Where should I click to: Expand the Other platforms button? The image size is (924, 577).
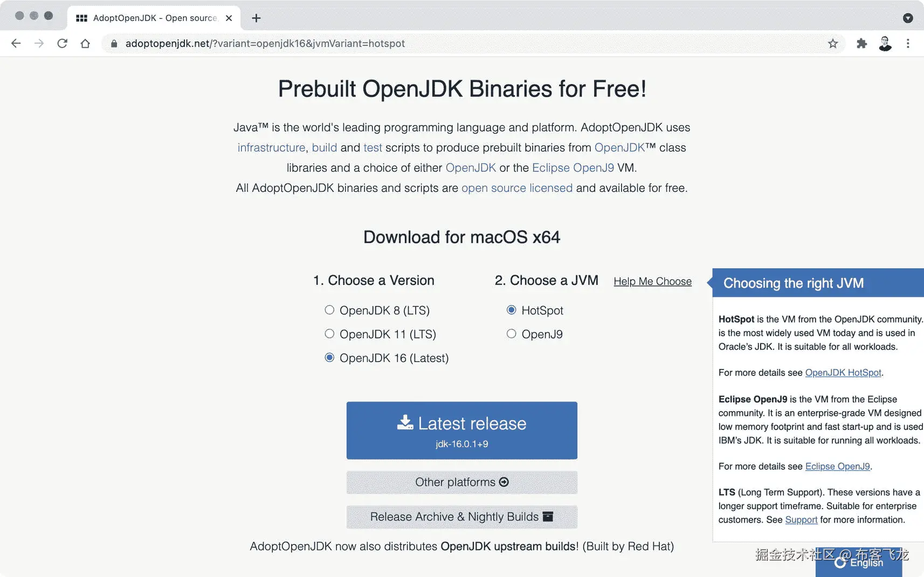coord(461,482)
